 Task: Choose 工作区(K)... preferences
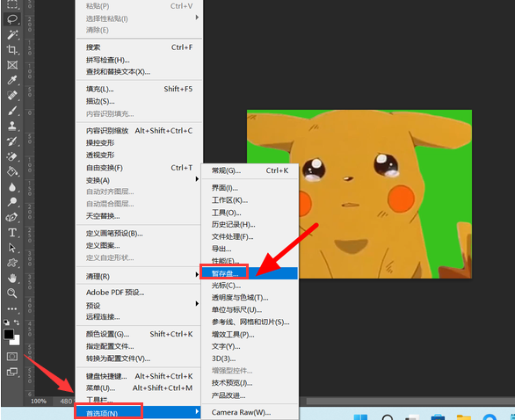[250, 200]
